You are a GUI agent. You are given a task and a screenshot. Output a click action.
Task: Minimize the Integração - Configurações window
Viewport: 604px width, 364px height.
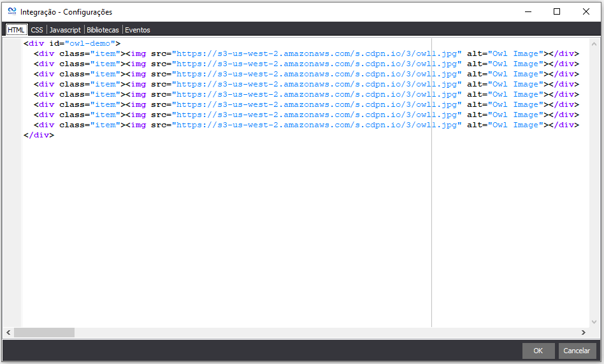pyautogui.click(x=528, y=11)
